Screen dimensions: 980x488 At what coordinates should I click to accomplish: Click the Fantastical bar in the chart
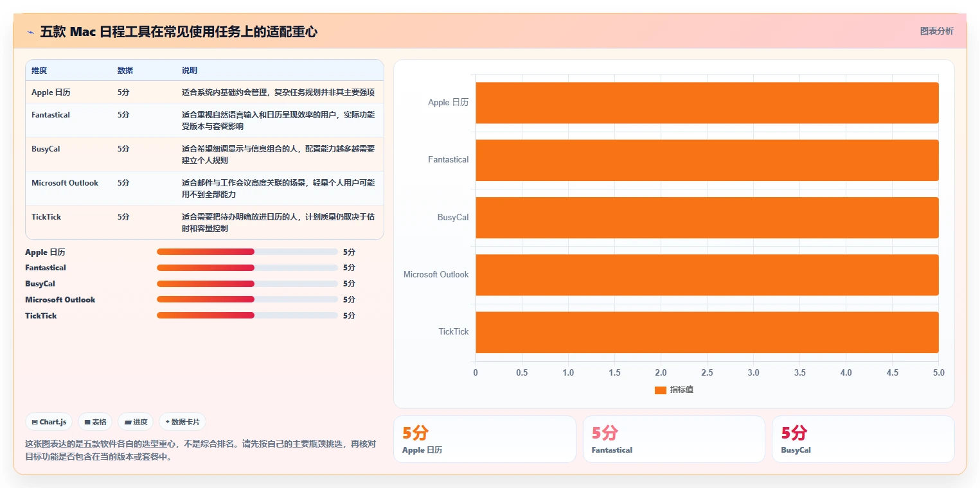point(707,160)
